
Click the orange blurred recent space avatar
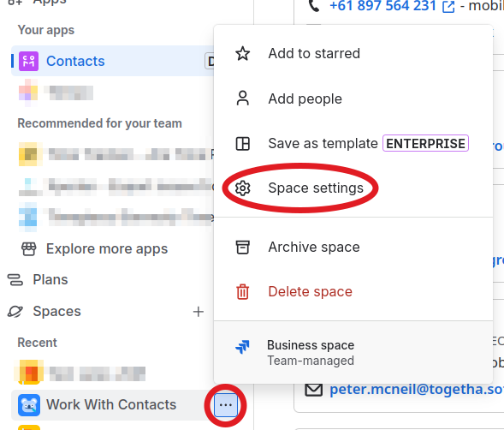click(x=29, y=373)
